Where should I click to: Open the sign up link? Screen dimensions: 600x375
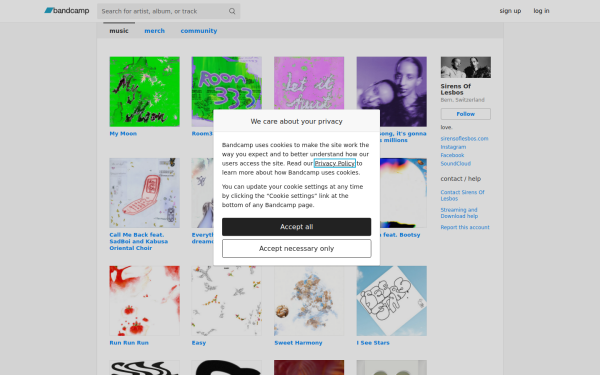click(510, 11)
